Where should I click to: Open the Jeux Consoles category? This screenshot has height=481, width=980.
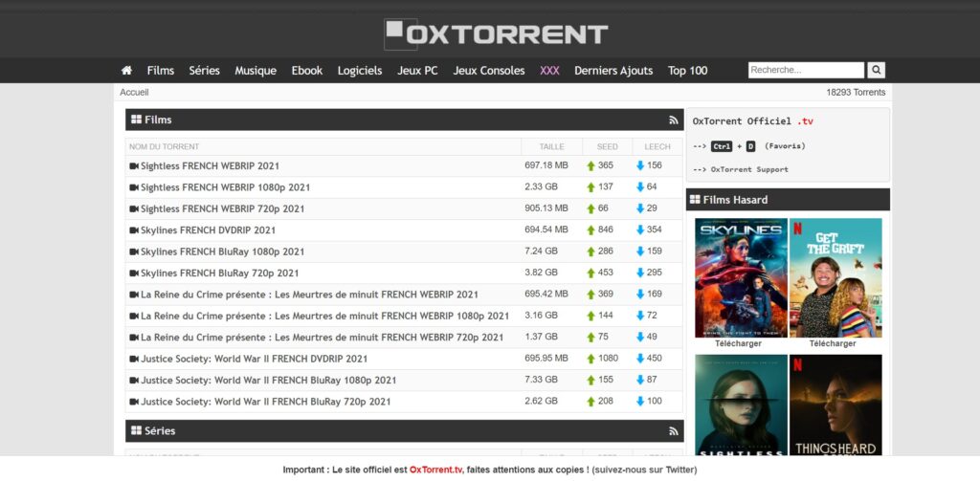click(x=489, y=71)
